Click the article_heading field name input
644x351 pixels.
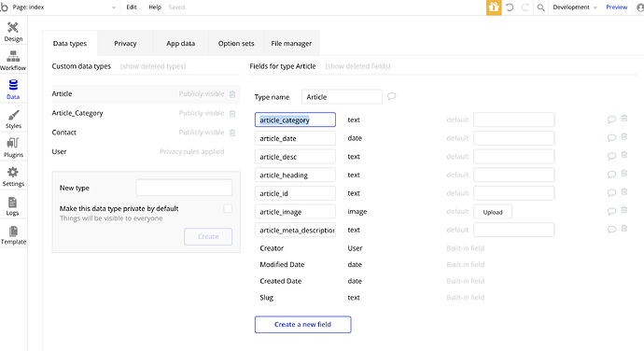tap(295, 175)
